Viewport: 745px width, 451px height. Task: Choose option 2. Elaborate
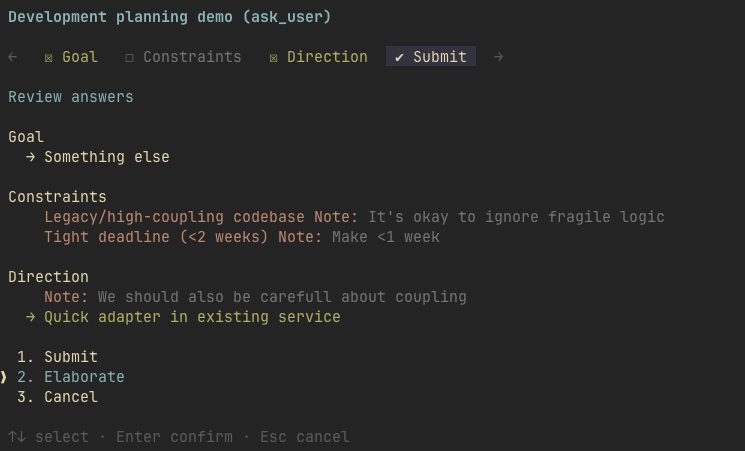(70, 377)
